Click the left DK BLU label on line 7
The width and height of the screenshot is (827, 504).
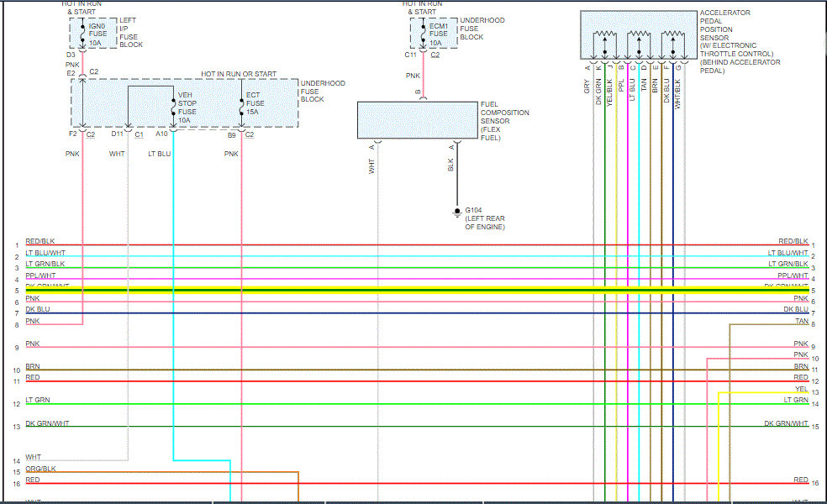pyautogui.click(x=38, y=309)
